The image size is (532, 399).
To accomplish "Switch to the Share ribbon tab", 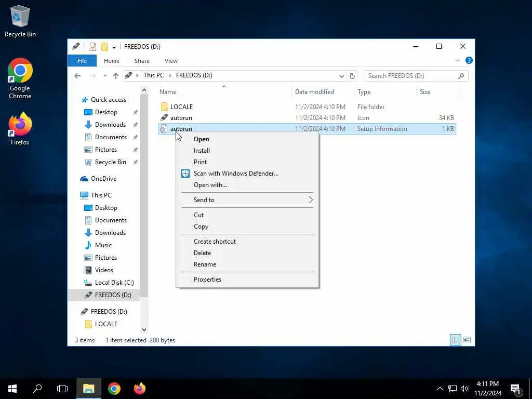I will point(142,61).
